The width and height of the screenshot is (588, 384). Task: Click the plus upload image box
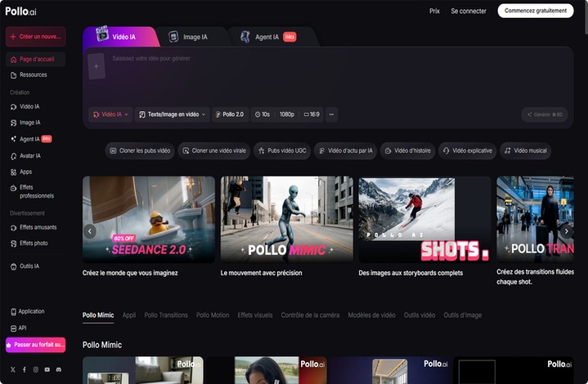coord(97,66)
